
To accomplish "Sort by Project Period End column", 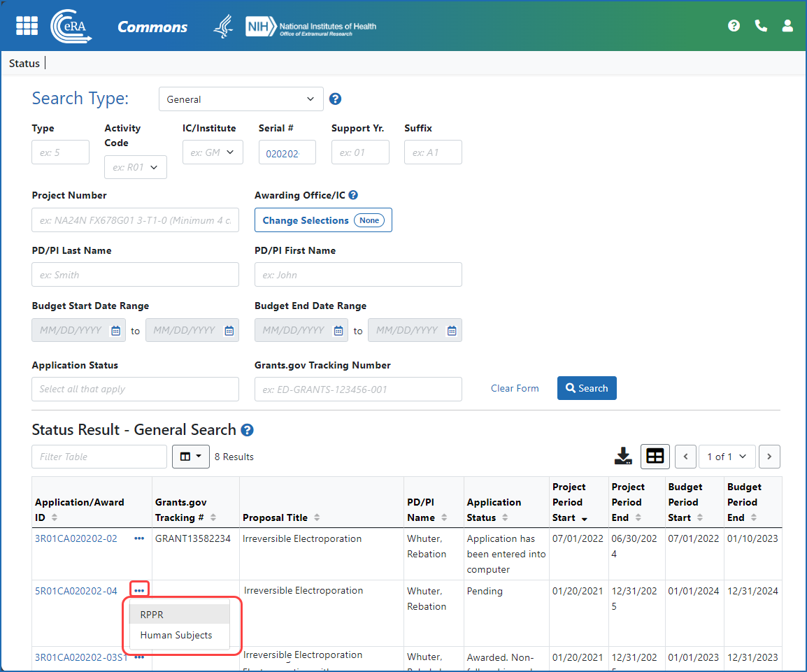I will tap(638, 517).
